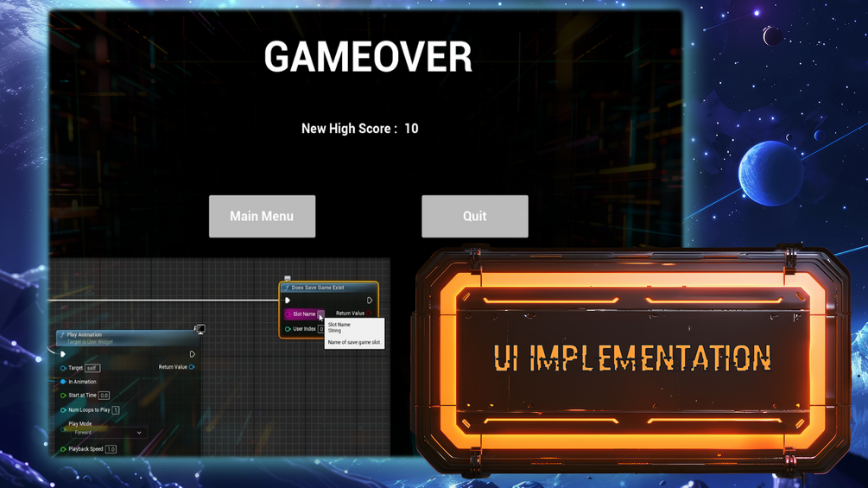Click the Slot Name text input box

point(320,314)
